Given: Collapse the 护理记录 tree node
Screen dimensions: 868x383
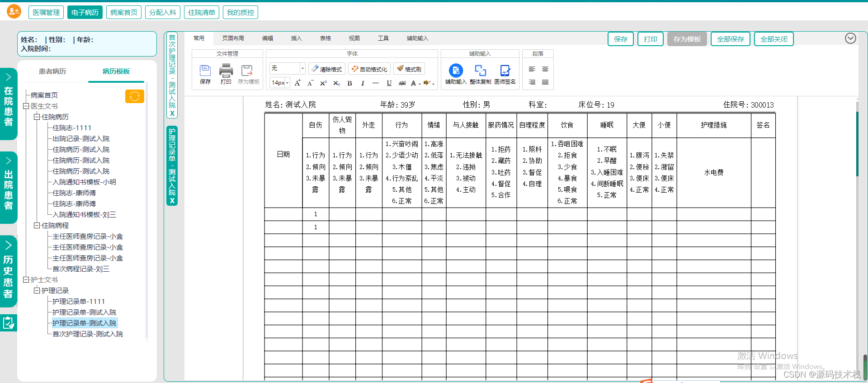Looking at the screenshot, I should pyautogui.click(x=37, y=291).
